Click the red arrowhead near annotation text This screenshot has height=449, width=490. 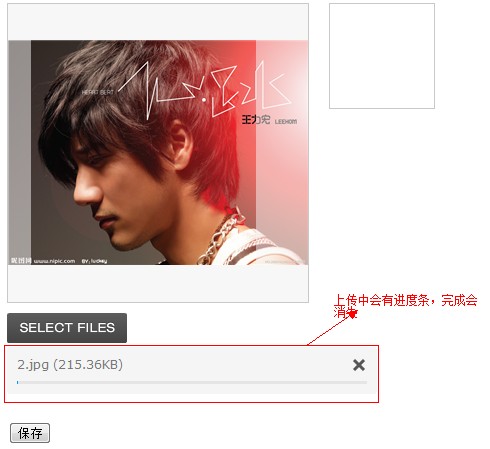(x=353, y=314)
